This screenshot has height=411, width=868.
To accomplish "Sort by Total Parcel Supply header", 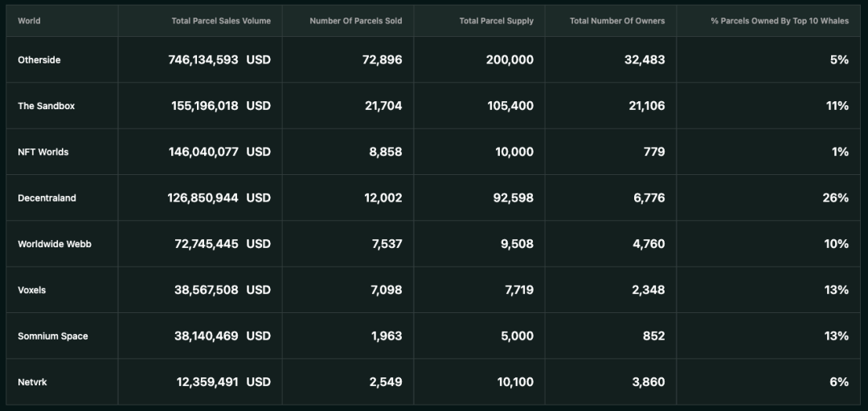I will [x=497, y=21].
